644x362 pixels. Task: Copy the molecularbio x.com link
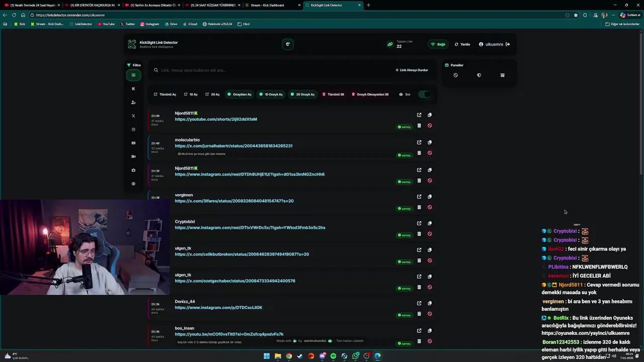430,142
